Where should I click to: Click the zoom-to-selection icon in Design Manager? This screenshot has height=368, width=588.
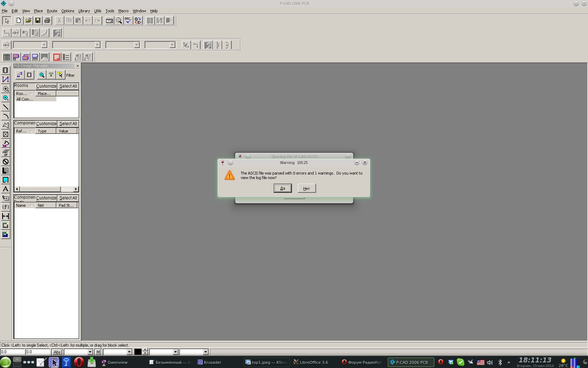(42, 75)
